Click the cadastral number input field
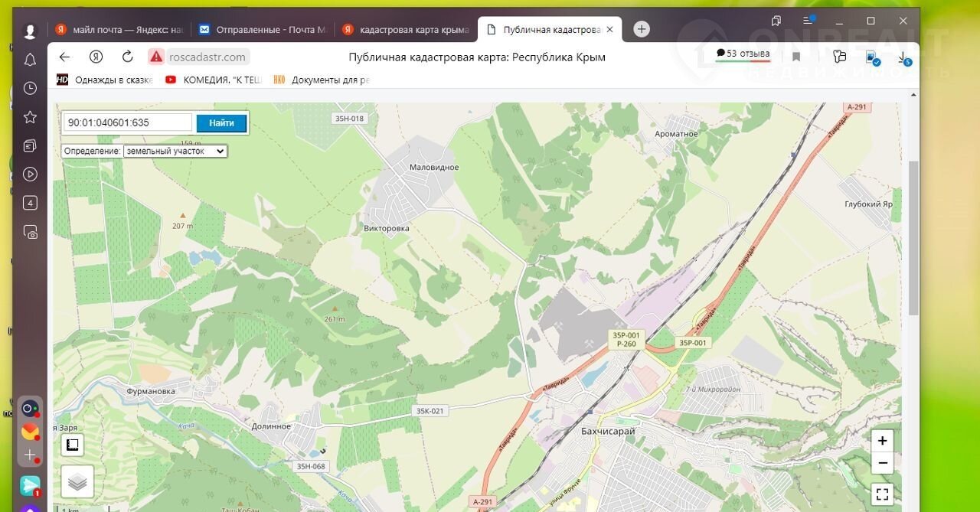This screenshot has height=512, width=980. tap(128, 122)
